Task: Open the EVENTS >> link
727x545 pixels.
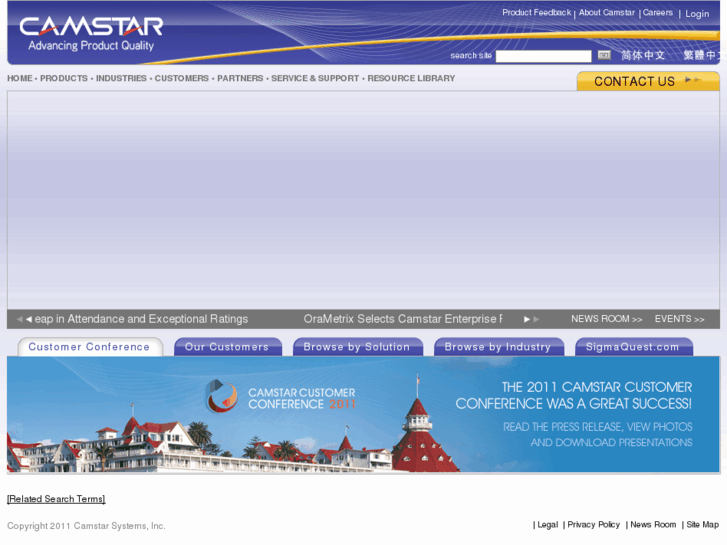Action: click(x=679, y=319)
